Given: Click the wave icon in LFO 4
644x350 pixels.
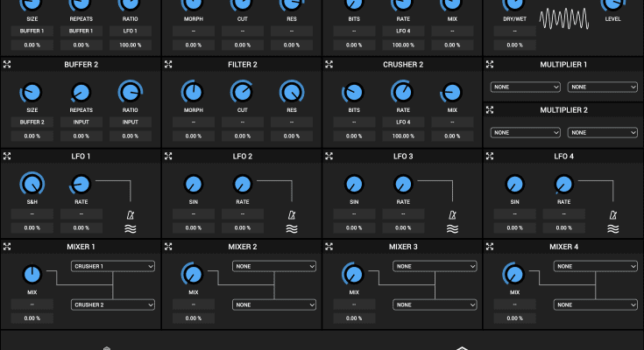Looking at the screenshot, I should click(x=613, y=228).
